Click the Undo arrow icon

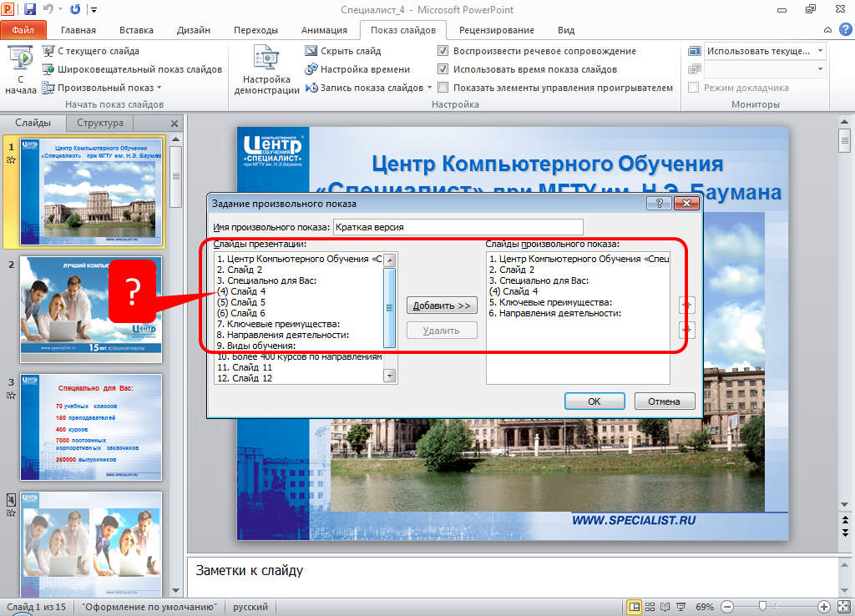(x=48, y=10)
